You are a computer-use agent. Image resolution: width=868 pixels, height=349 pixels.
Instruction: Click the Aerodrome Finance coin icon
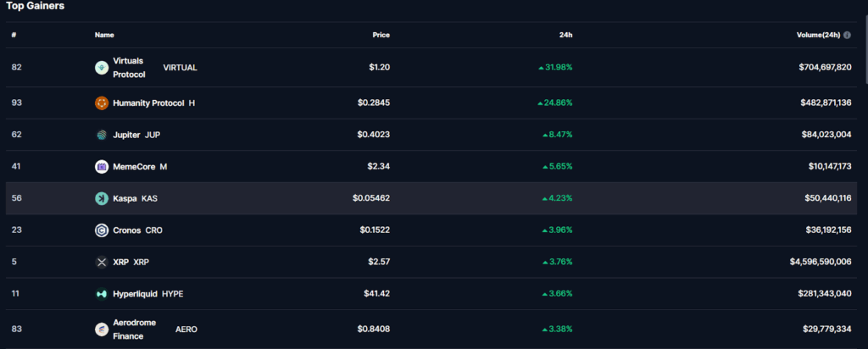(x=102, y=329)
